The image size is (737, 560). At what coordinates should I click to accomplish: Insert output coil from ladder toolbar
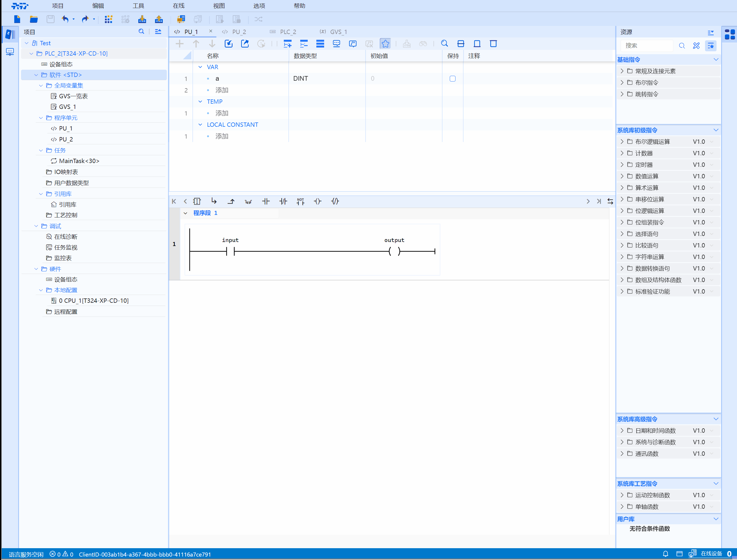click(318, 201)
